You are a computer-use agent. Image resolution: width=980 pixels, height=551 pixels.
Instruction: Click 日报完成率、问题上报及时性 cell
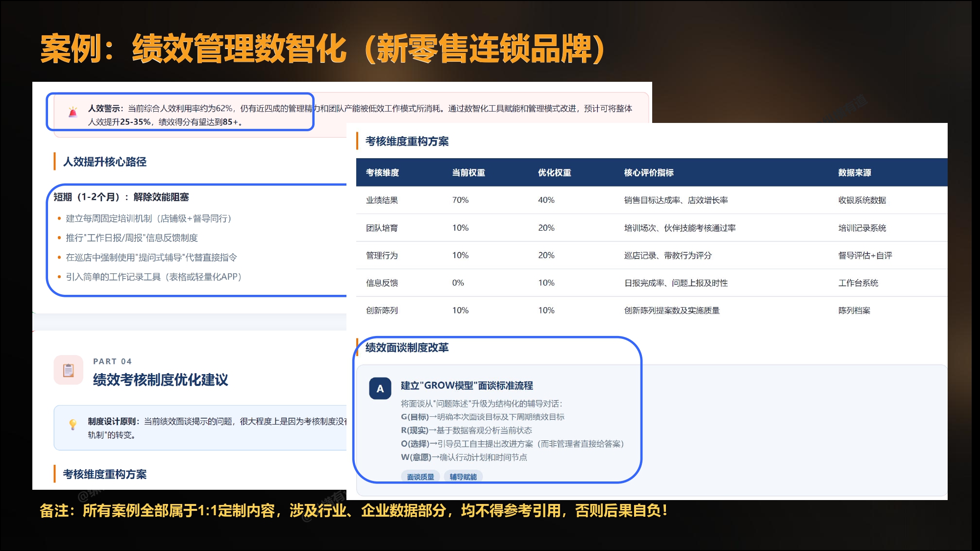[x=676, y=283]
